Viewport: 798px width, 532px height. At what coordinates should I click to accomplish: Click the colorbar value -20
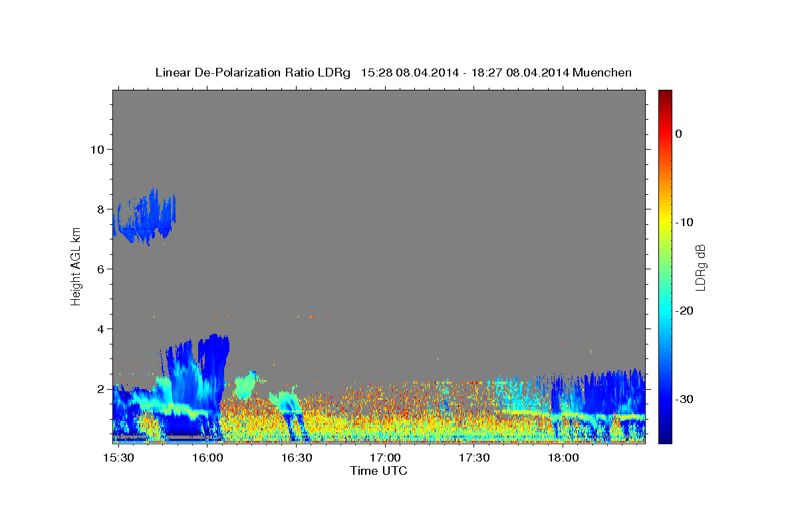click(684, 311)
